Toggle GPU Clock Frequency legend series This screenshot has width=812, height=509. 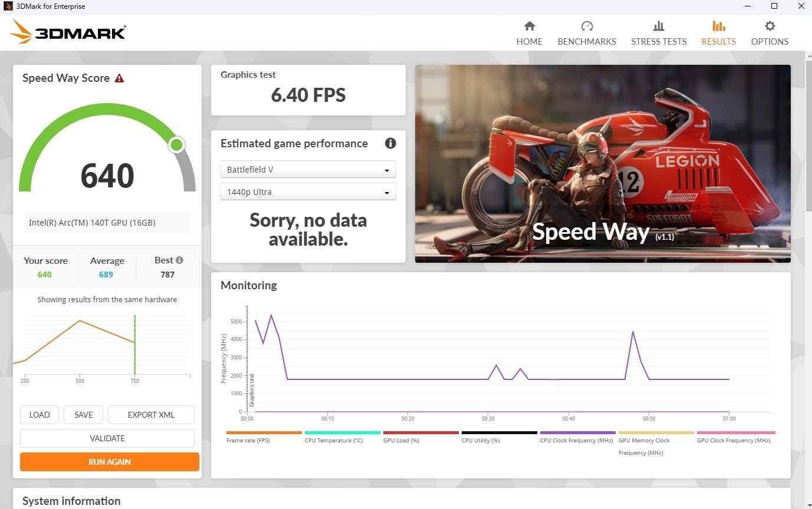coord(736,437)
